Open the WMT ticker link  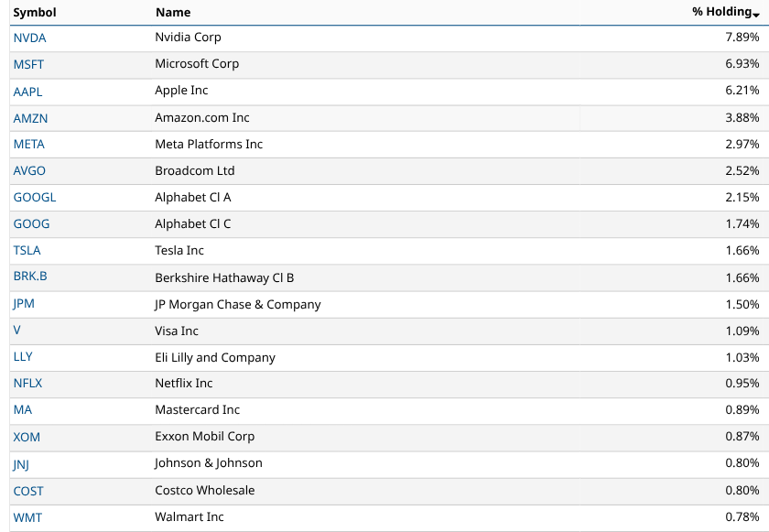pyautogui.click(x=27, y=517)
